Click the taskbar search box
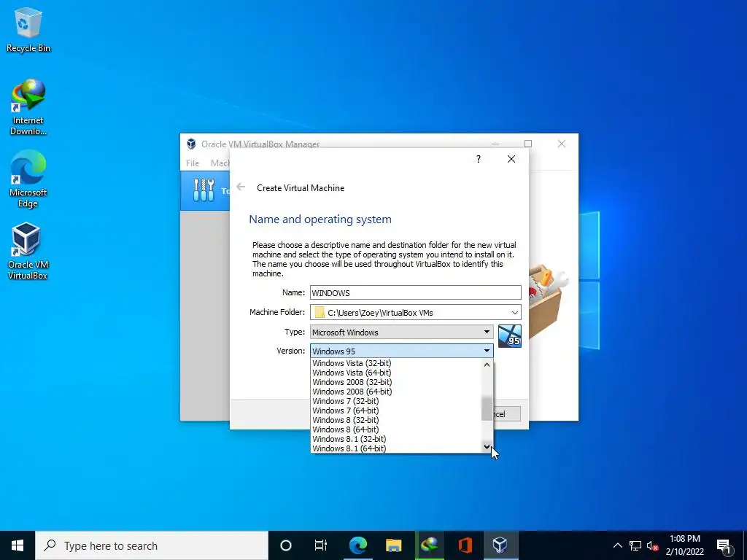747x560 pixels. click(x=152, y=545)
